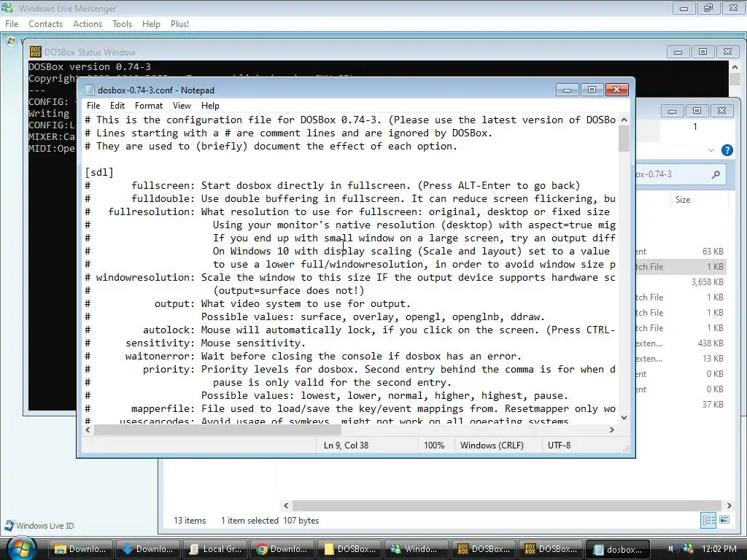This screenshot has height=560, width=747.
Task: Click the 'Windows (CRLF)' status bar entry
Action: pyautogui.click(x=492, y=446)
